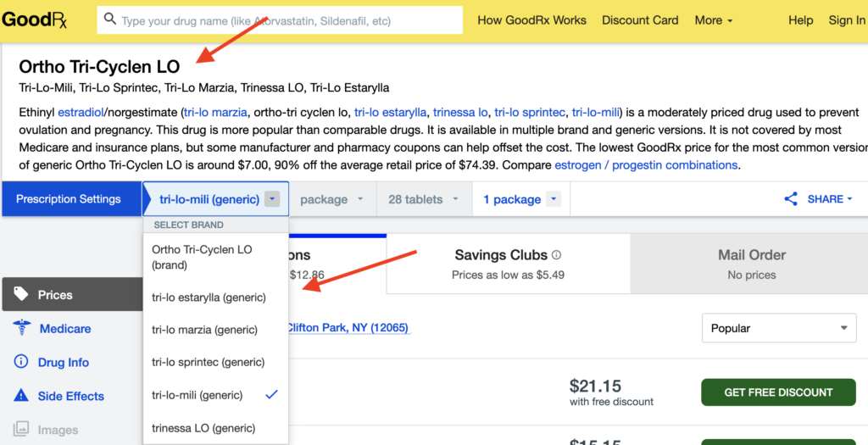Select tri-lo marzia (generic) option
Viewport: 868px width, 445px height.
pos(216,330)
